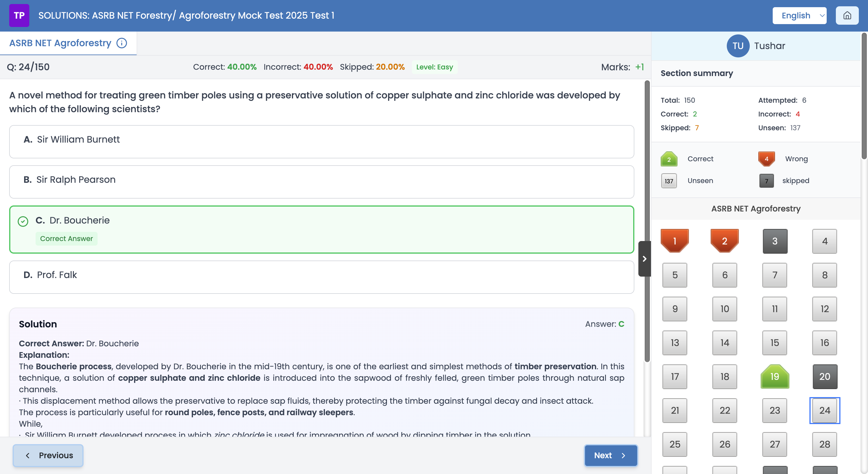Click the TP logo icon
Image resolution: width=868 pixels, height=474 pixels.
(19, 15)
